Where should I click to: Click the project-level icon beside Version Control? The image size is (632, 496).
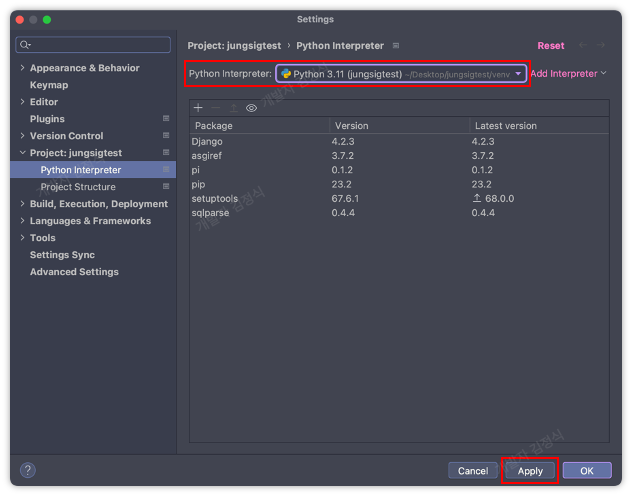[x=166, y=135]
